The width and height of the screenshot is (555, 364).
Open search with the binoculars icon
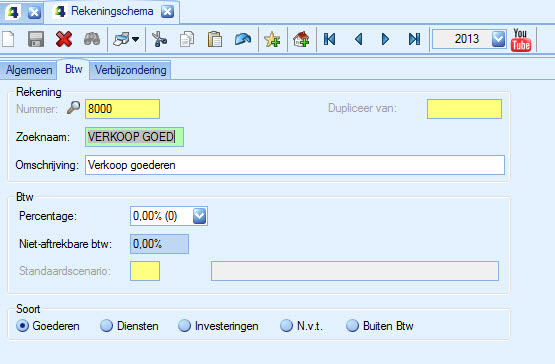pos(92,39)
